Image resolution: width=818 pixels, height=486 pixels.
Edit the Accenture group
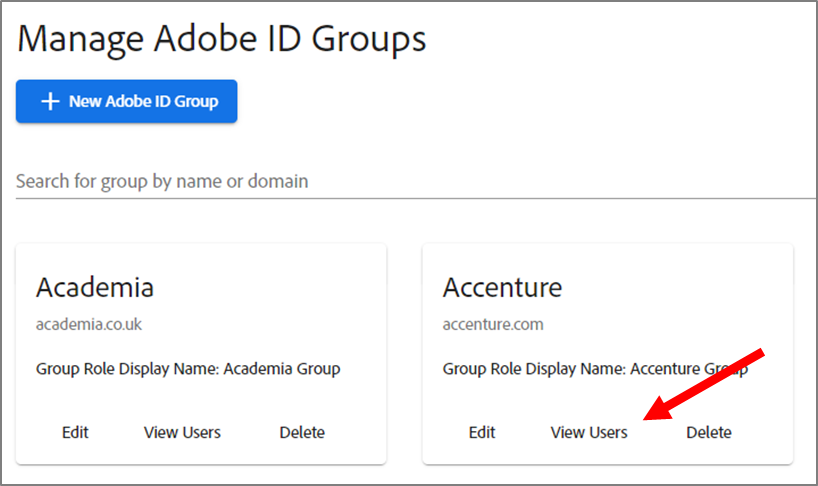coord(482,432)
